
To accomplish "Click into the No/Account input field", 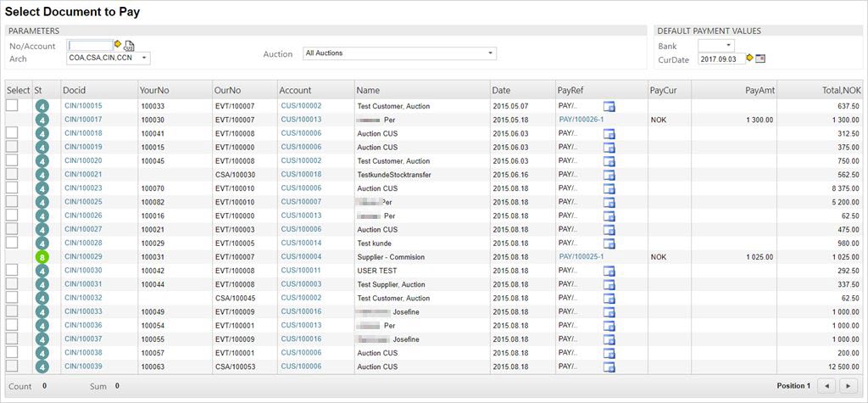I will tap(90, 45).
